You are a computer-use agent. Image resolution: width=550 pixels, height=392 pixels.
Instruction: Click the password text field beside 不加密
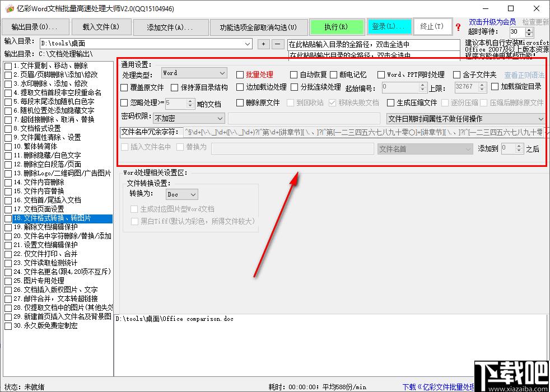pos(304,119)
